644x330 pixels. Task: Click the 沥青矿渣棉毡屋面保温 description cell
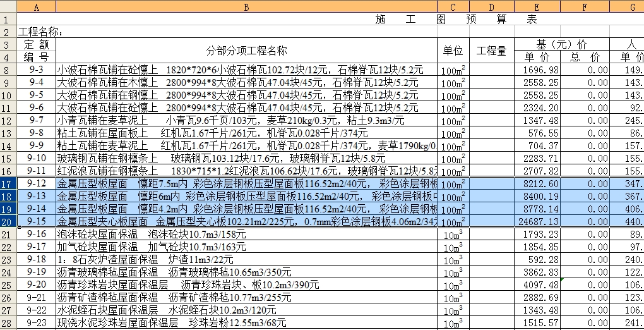(x=246, y=298)
